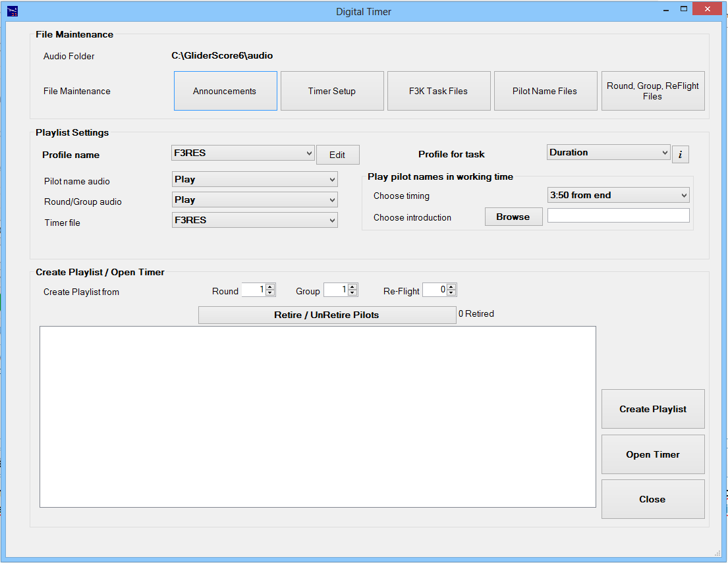This screenshot has width=728, height=563.
Task: Click Edit next to Profile name
Action: tap(337, 155)
